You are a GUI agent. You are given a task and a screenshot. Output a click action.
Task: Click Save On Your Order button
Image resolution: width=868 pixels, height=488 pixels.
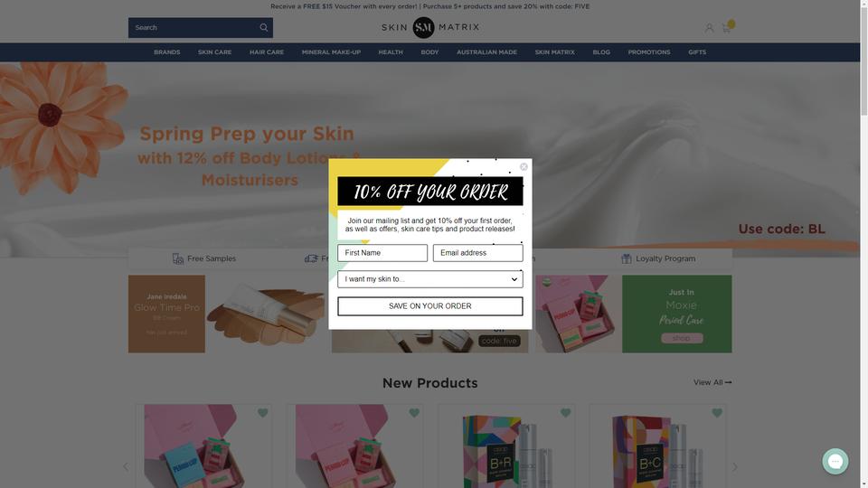click(x=430, y=306)
